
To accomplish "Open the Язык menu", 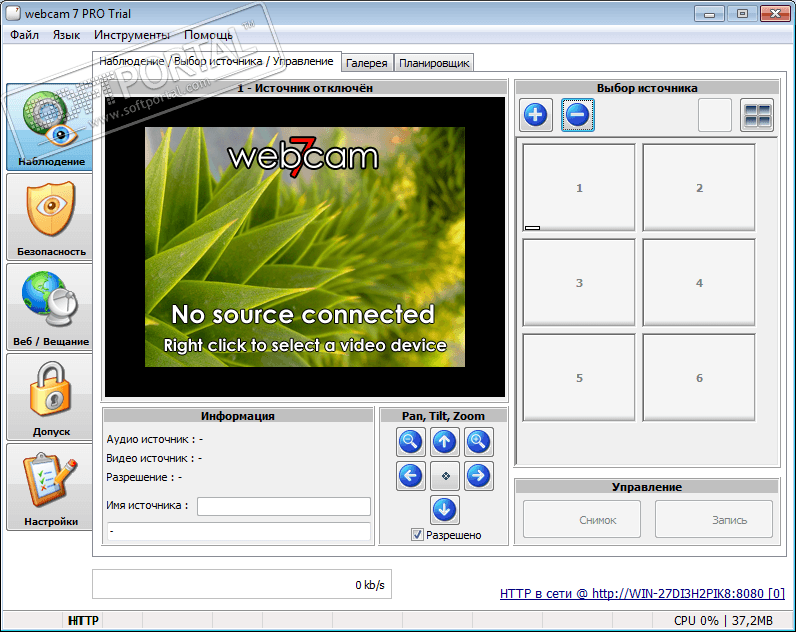I will 67,35.
